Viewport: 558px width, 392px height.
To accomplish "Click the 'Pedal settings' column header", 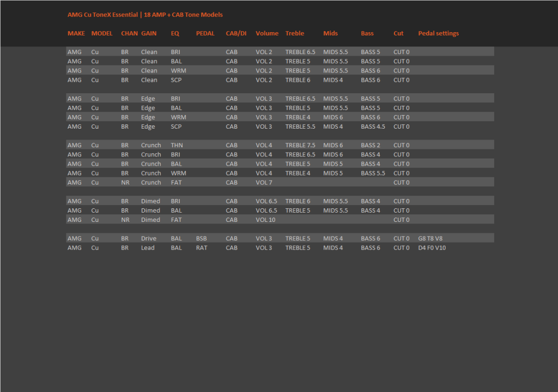I will coord(439,33).
